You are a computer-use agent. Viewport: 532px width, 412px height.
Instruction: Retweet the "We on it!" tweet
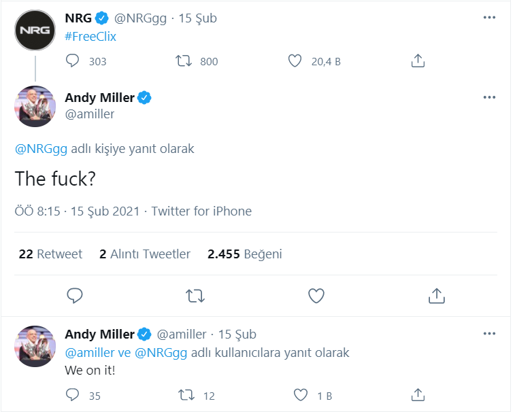184,395
